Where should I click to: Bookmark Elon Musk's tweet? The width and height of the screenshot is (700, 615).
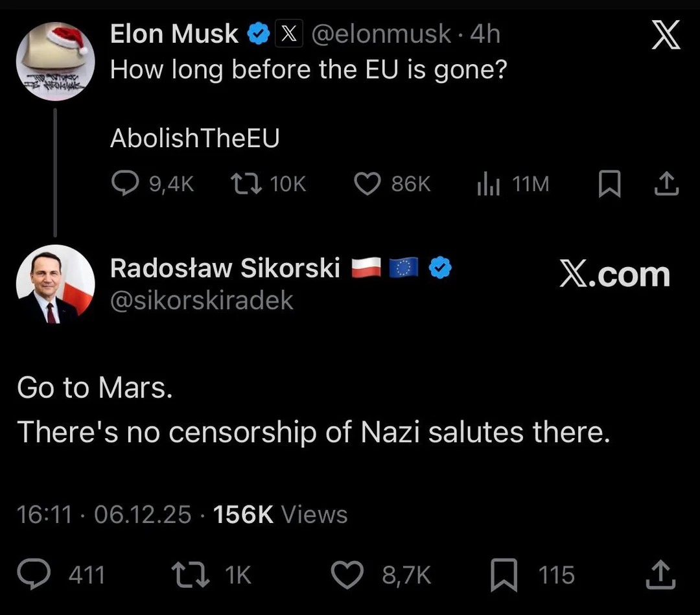tap(609, 183)
